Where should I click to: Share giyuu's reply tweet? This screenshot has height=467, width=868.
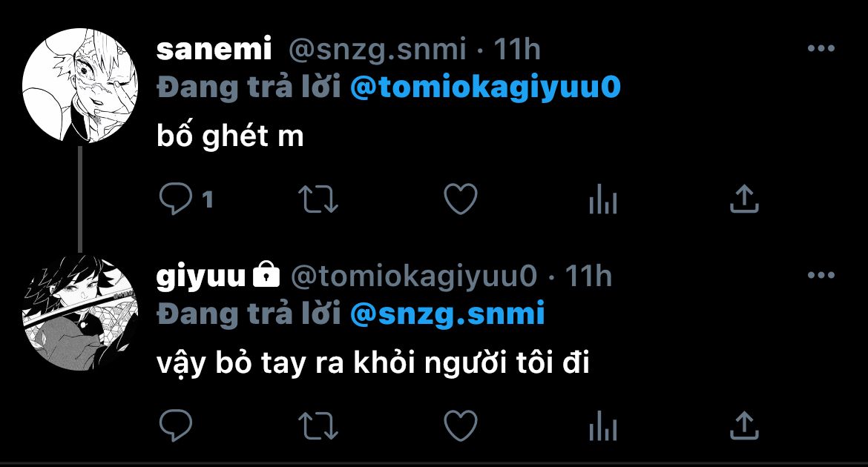744,425
